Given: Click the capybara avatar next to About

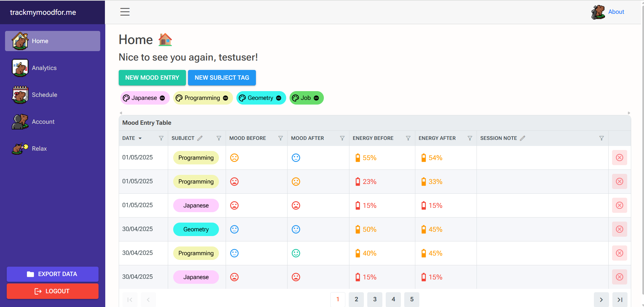Looking at the screenshot, I should click(x=598, y=12).
